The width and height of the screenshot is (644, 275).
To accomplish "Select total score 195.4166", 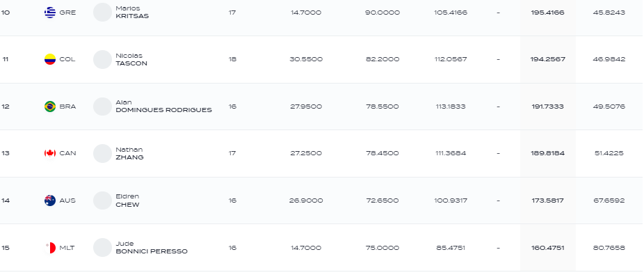I will coord(547,13).
